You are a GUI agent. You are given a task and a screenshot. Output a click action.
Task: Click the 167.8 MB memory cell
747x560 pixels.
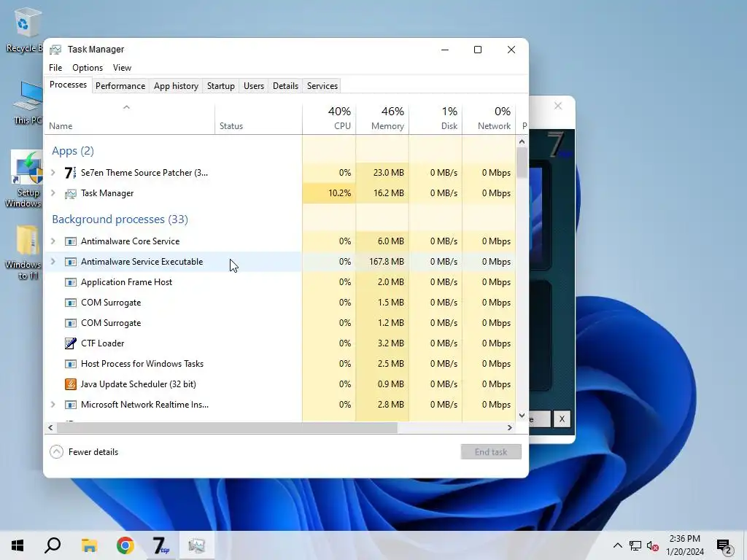click(x=382, y=262)
